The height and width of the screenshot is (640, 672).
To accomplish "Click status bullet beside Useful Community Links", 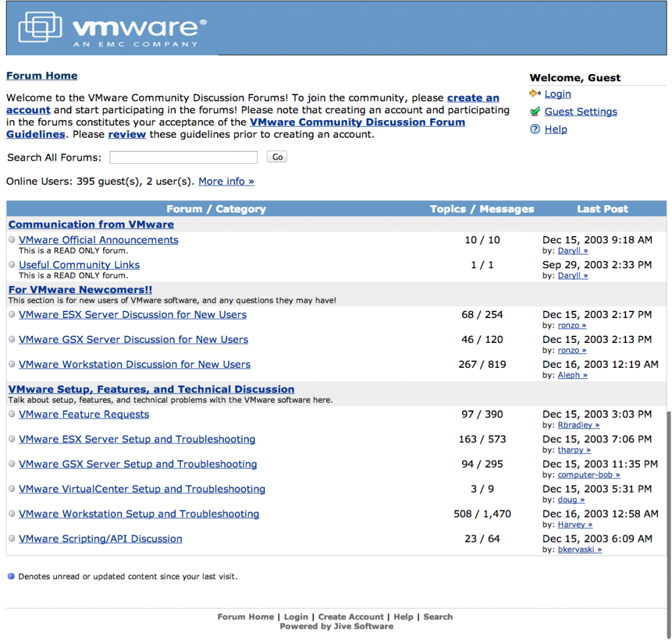I will pos(12,264).
